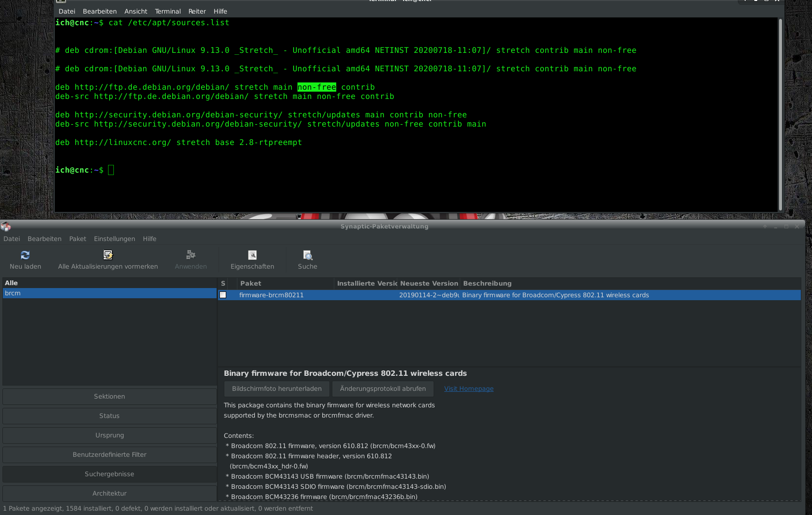
Task: Show the Ursprung filter view
Action: coord(109,435)
